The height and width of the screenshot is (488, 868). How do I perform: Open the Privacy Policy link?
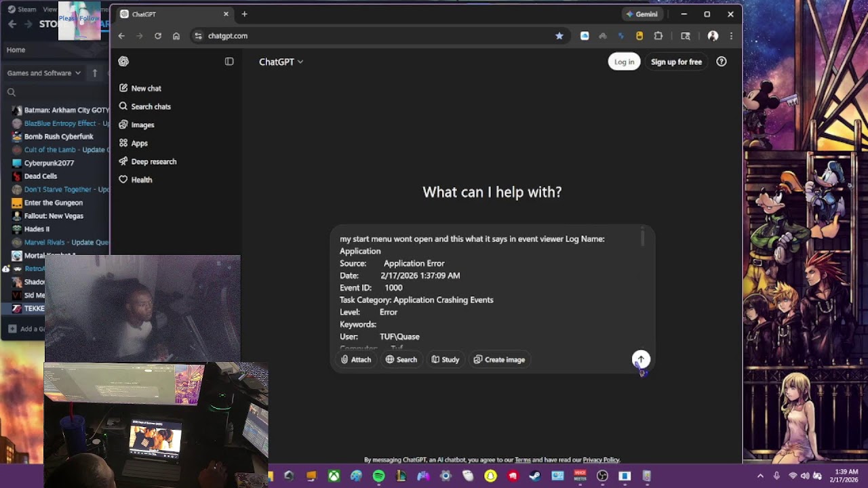(x=601, y=460)
